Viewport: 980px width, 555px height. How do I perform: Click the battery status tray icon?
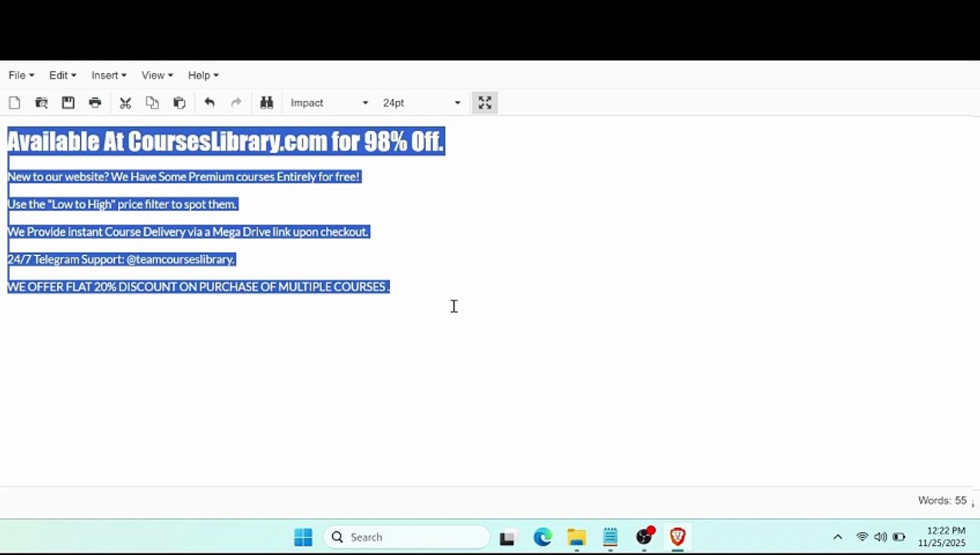pos(898,537)
